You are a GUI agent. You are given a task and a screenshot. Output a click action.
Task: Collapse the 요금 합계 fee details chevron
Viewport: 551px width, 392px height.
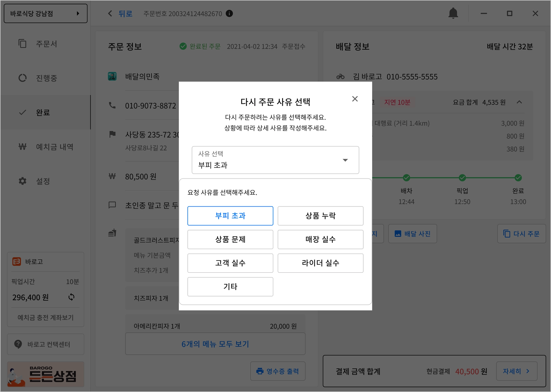(519, 102)
